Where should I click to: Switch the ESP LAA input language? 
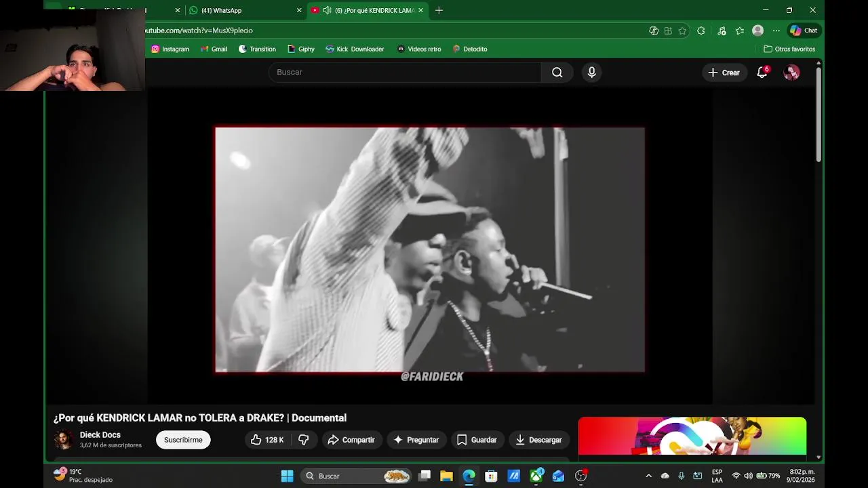click(x=717, y=476)
